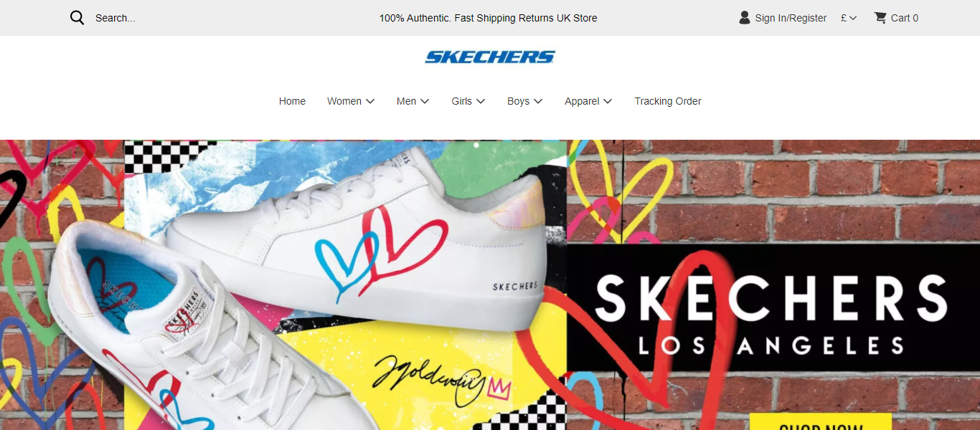Open the Sign In/Register link

coord(791,18)
